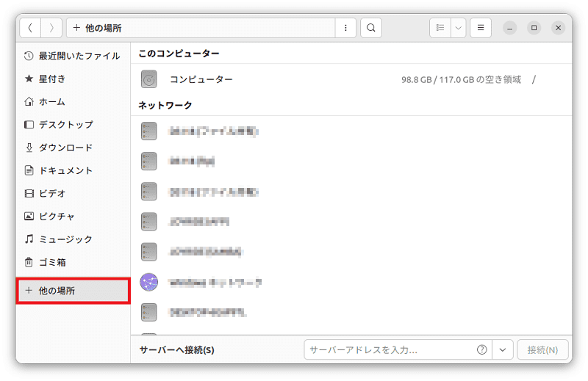Go forward with the right arrow button

click(x=51, y=28)
